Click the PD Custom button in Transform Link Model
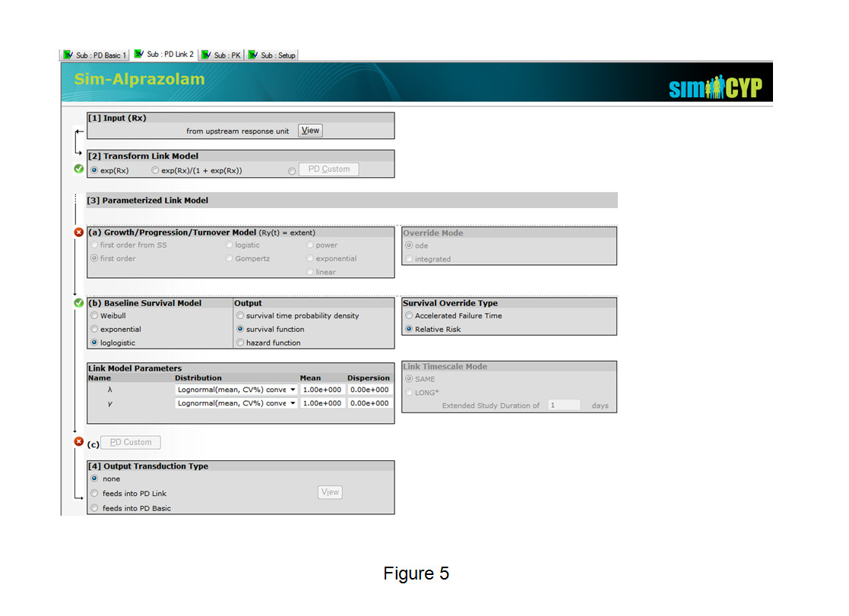The image size is (849, 616). tap(328, 169)
